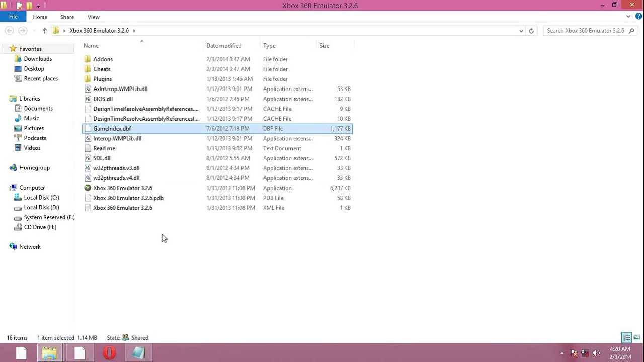Click the Forward navigation arrow
The width and height of the screenshot is (644, 362).
[x=22, y=31]
